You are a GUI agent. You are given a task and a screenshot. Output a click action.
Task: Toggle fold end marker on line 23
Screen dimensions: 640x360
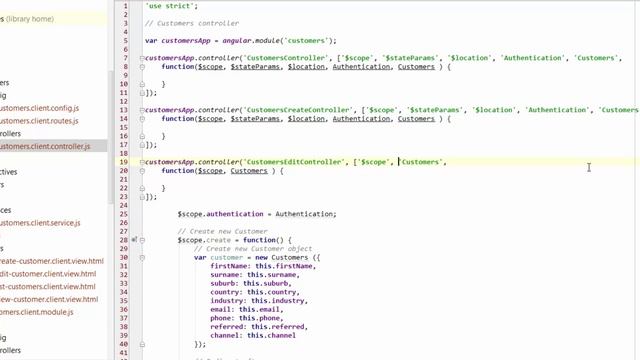142,197
